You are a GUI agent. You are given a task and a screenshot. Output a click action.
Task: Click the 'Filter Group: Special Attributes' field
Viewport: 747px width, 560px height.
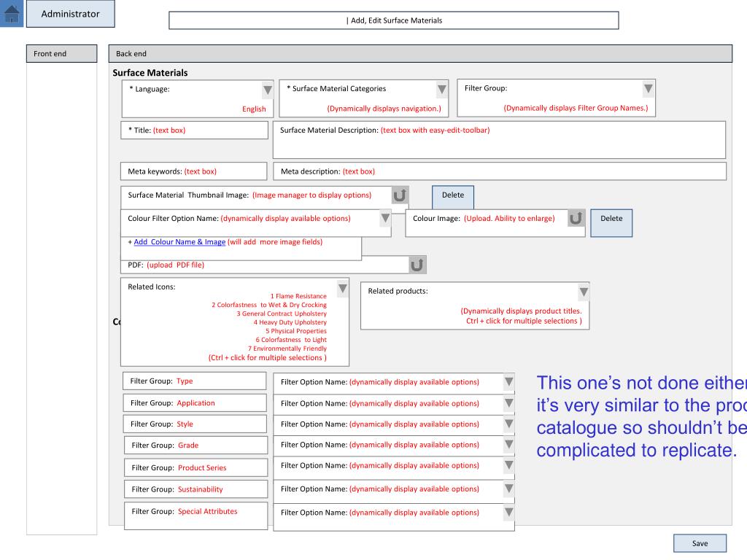pos(196,516)
